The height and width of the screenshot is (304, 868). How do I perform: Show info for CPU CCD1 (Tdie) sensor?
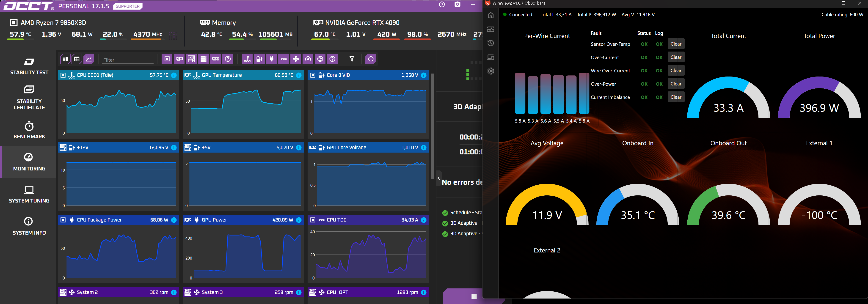pyautogui.click(x=174, y=75)
